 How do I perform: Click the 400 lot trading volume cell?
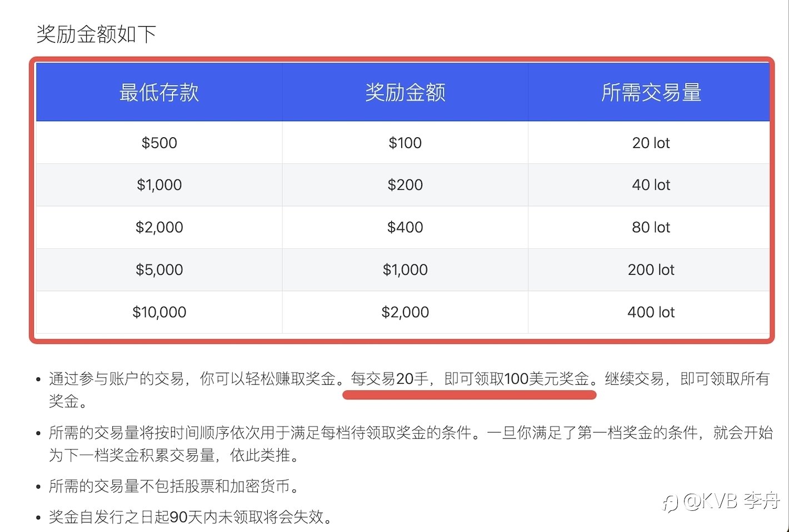point(651,312)
